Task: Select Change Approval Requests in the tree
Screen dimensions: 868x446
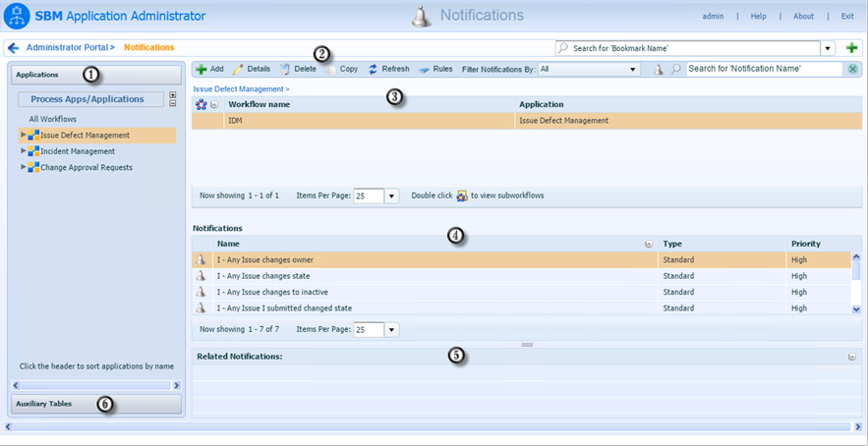Action: tap(87, 167)
